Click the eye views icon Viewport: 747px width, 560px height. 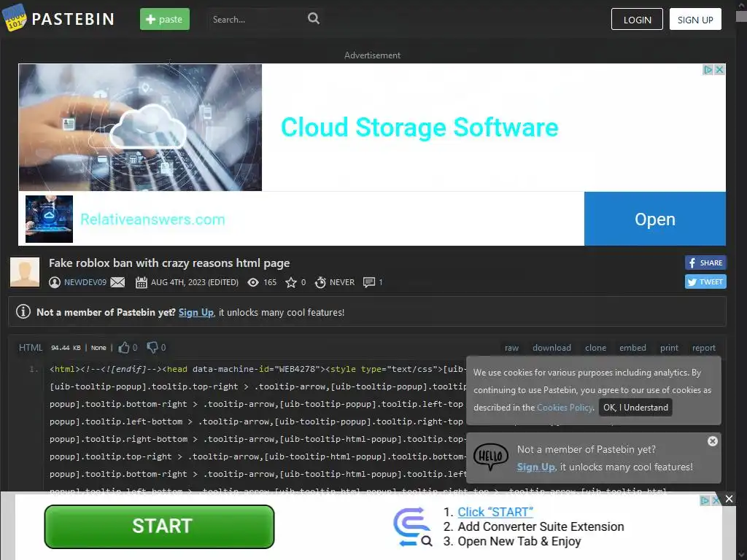(253, 282)
